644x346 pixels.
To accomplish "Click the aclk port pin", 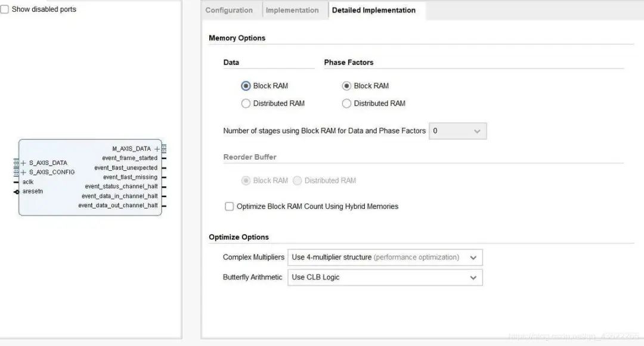I will coord(16,182).
